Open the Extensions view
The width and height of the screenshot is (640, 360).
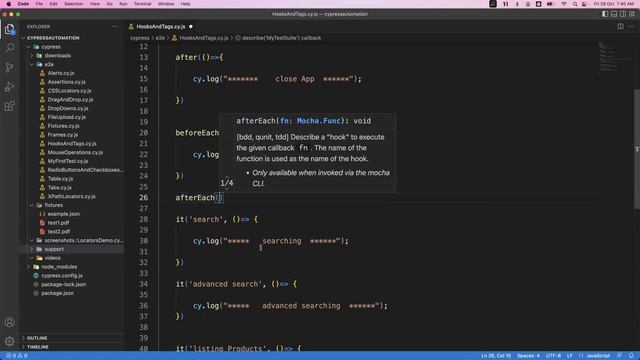click(9, 107)
